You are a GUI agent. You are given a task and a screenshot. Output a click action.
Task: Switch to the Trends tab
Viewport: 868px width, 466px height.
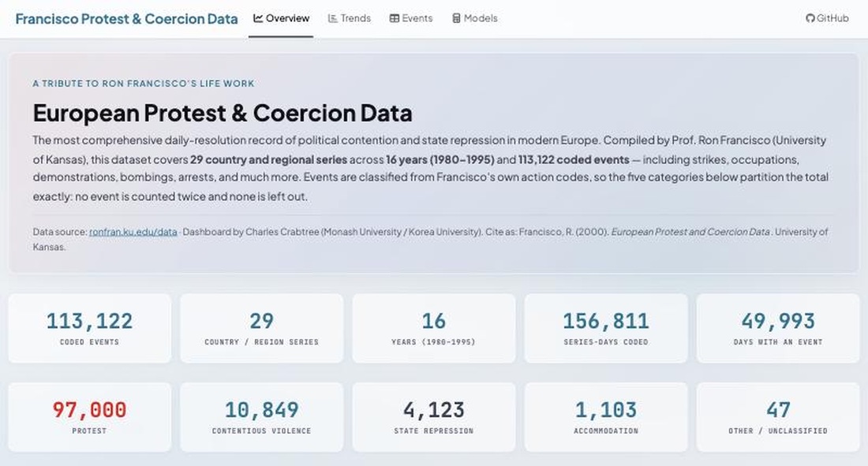point(350,18)
